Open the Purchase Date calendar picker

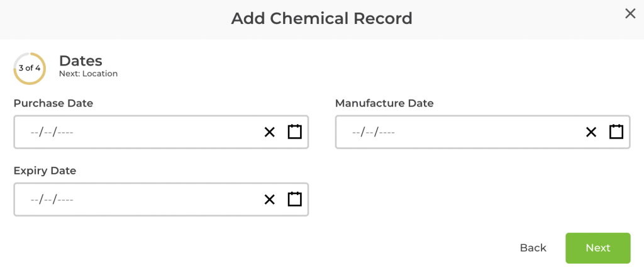click(x=294, y=132)
